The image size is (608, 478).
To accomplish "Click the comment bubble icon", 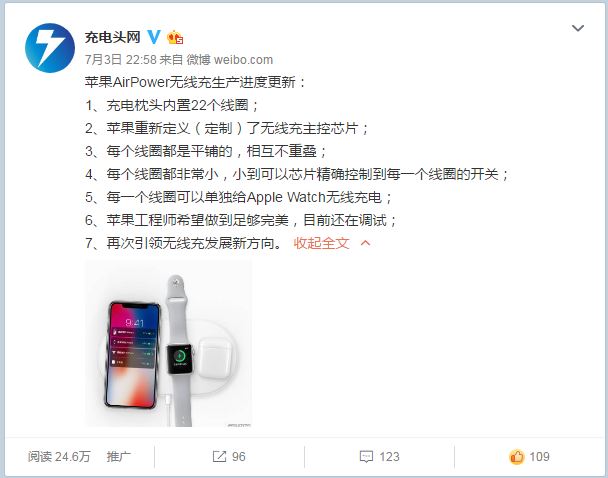I will tap(366, 457).
